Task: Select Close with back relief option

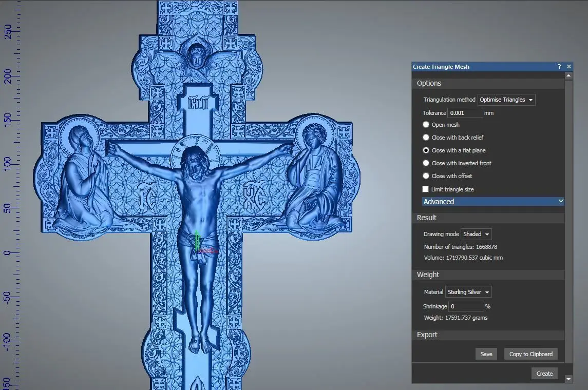Action: click(426, 138)
